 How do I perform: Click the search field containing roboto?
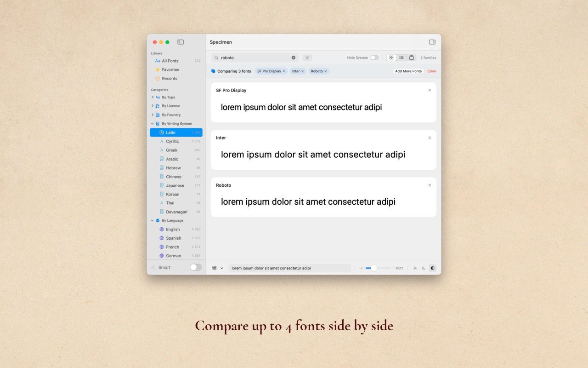pos(254,57)
